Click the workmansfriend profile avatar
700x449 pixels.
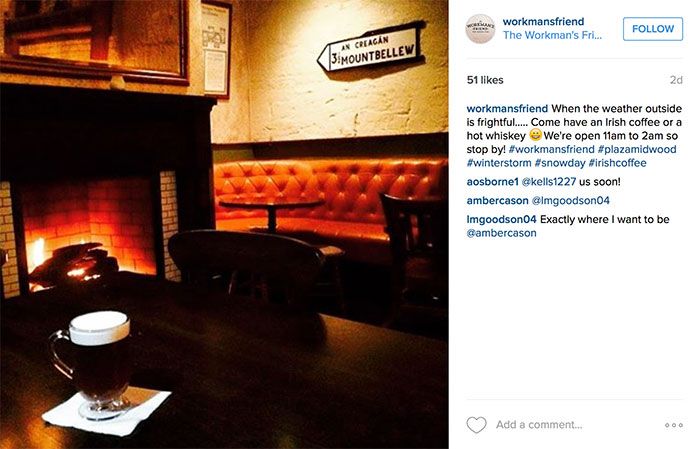tap(480, 29)
